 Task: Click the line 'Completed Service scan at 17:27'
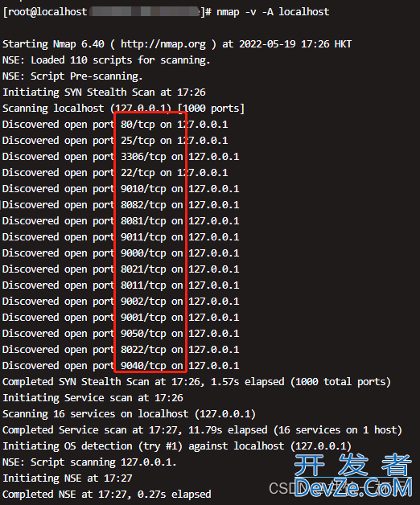coord(203,430)
